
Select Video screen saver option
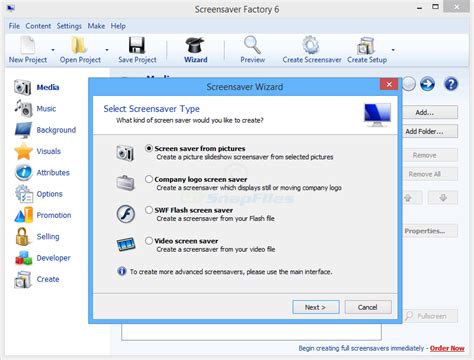click(x=149, y=241)
